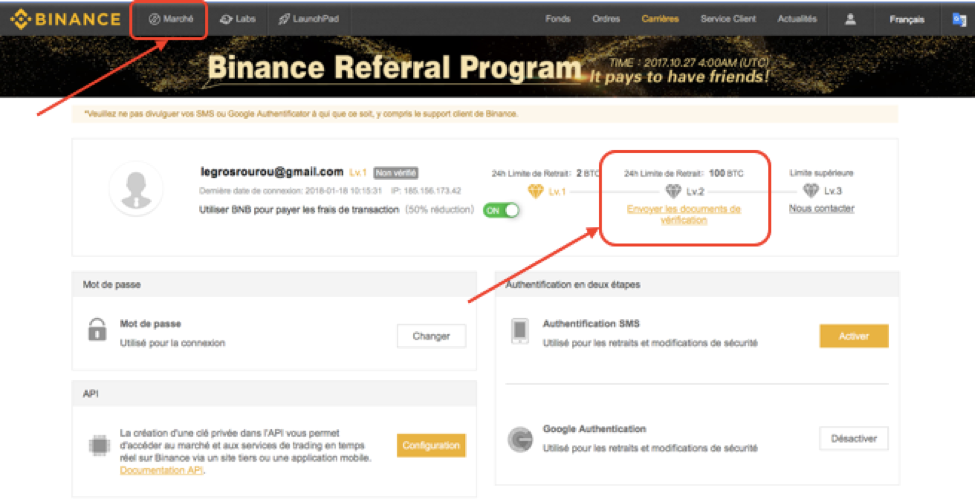The image size is (975, 499).
Task: Click the profile avatar picture
Action: [x=136, y=188]
